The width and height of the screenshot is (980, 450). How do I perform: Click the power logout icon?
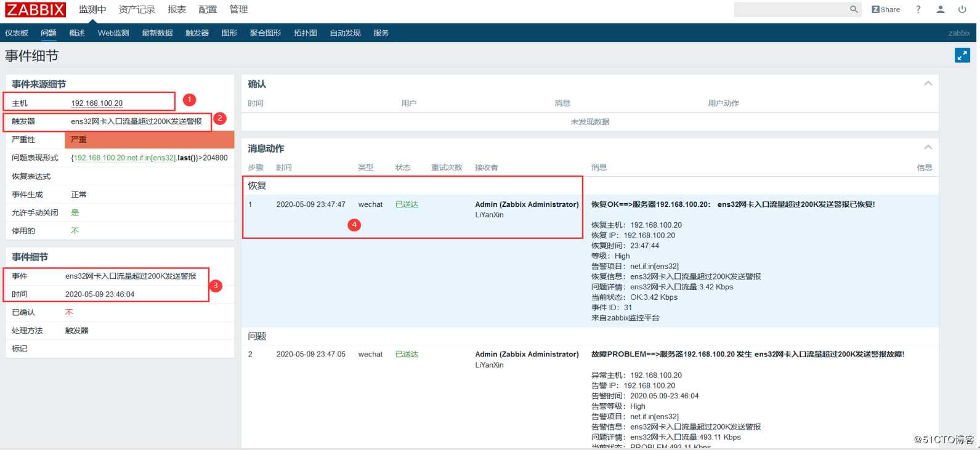click(962, 9)
